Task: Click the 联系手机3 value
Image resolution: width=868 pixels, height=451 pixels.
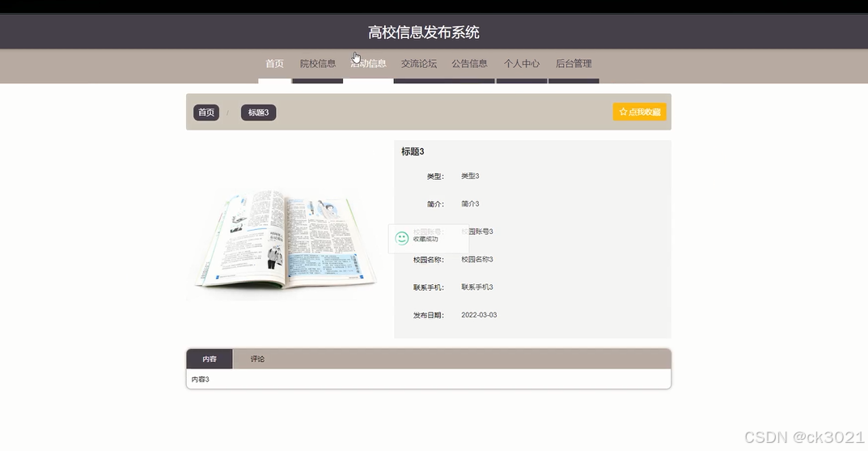Action: pos(477,287)
